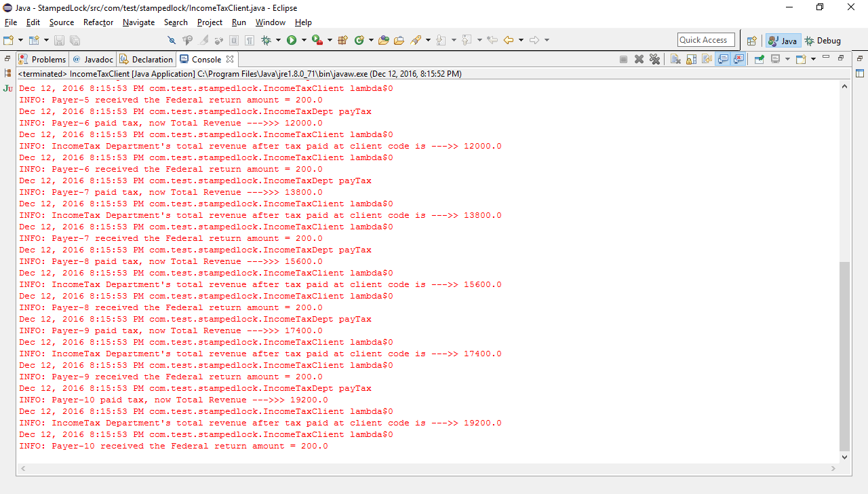Switch to the Declaration tab

coord(146,59)
